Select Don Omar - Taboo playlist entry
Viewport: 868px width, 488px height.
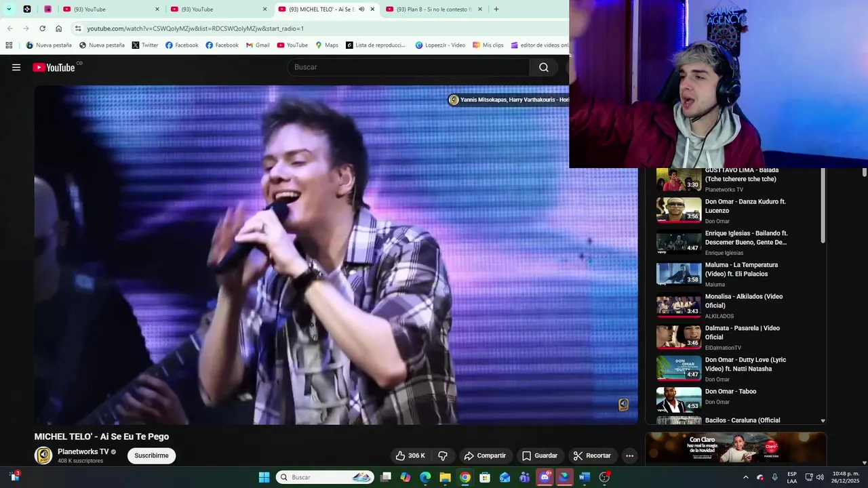tap(736, 400)
